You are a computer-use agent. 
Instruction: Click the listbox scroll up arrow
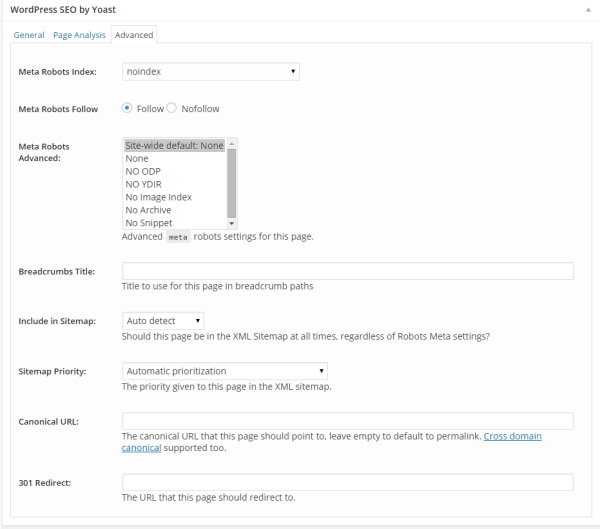click(x=232, y=144)
